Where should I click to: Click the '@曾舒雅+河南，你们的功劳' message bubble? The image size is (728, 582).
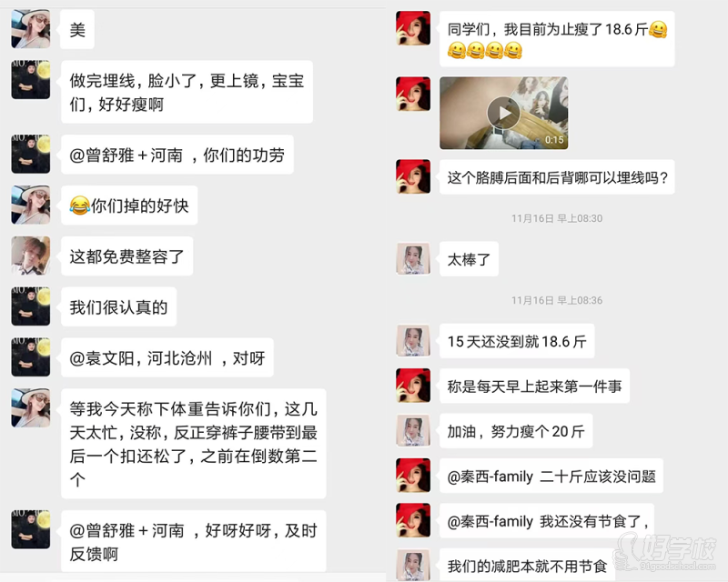point(177,155)
